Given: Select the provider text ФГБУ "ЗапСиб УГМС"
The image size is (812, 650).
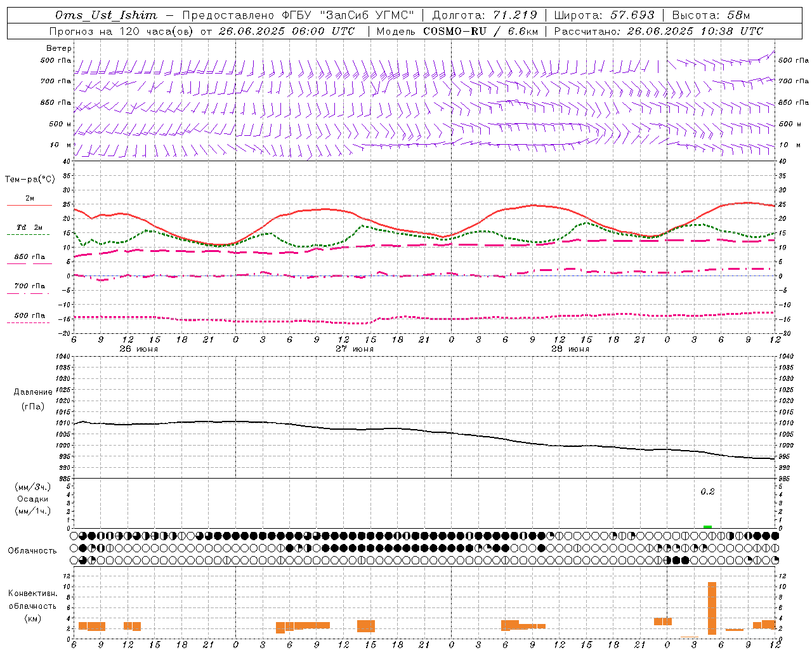Looking at the screenshot, I should [x=346, y=15].
